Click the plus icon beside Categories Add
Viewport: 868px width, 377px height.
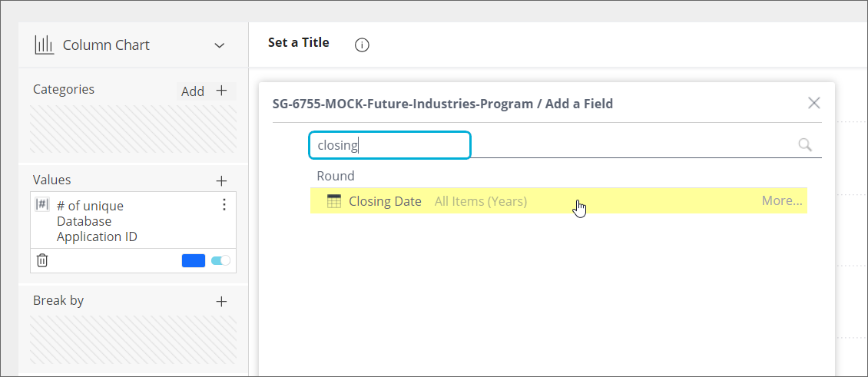pyautogui.click(x=222, y=91)
